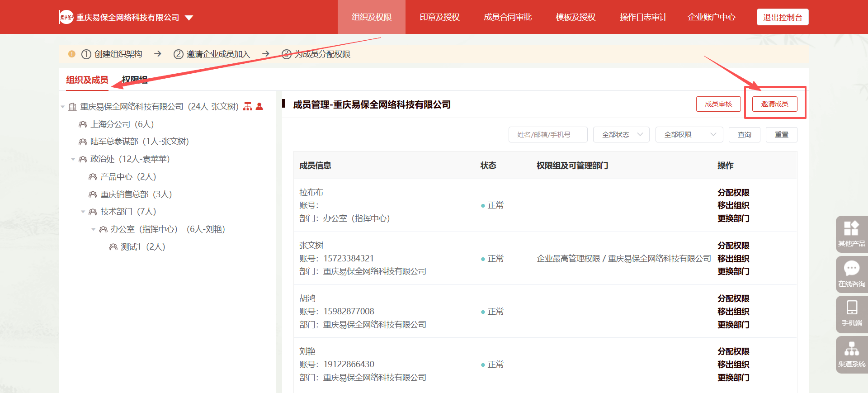
Task: Open the 全部状态 filter dropdown
Action: click(x=621, y=135)
